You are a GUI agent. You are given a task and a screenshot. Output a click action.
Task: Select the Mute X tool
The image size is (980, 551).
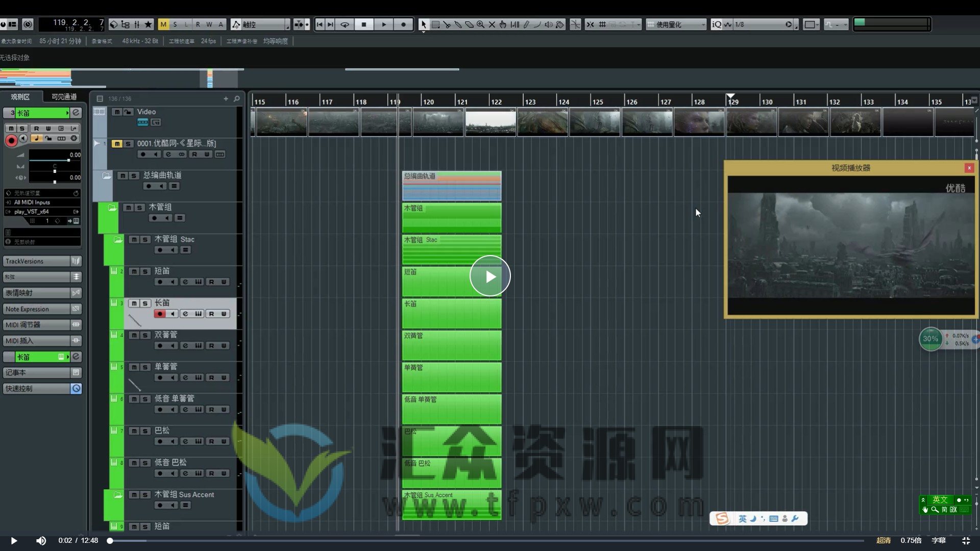coord(492,24)
